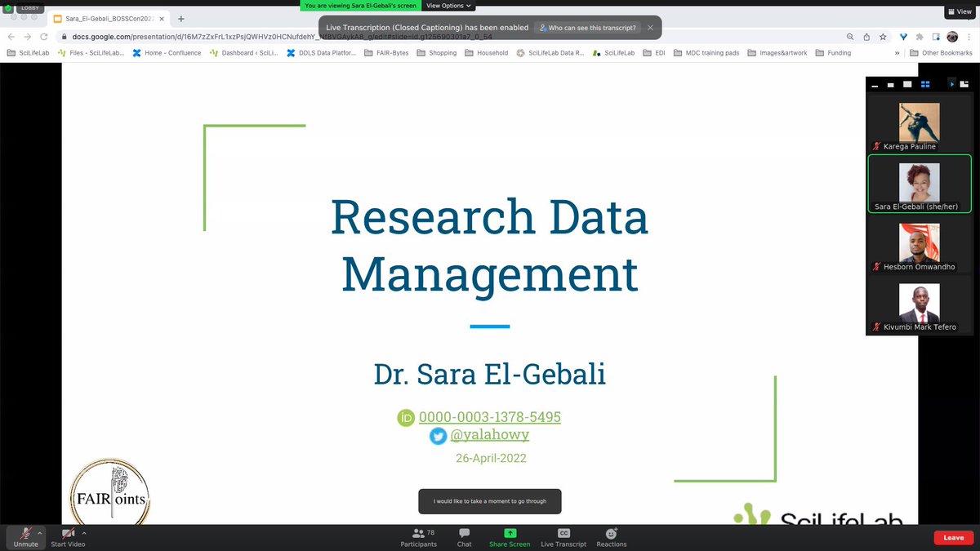Screen dimensions: 980x551
Task: Open the View Options dropdown
Action: 446,5
